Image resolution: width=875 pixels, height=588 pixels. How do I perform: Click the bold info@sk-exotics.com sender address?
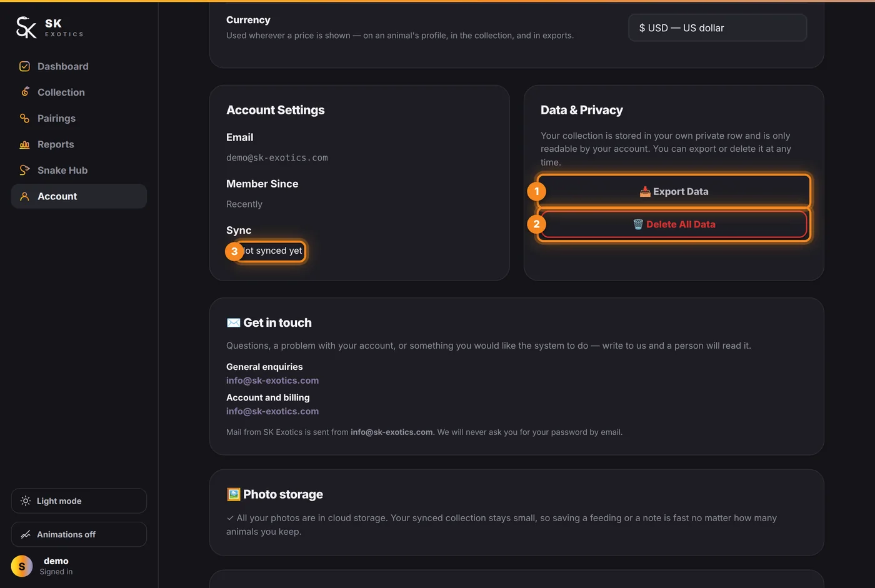coord(391,432)
